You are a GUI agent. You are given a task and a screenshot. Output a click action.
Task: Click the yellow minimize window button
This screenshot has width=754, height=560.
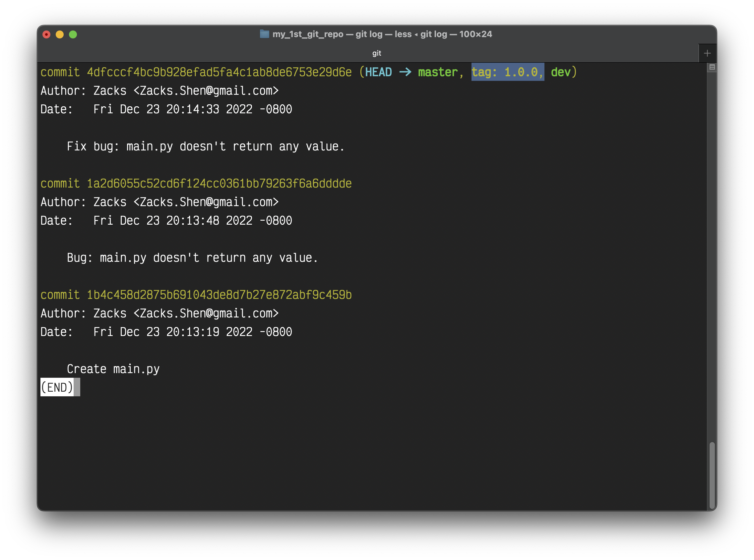click(x=60, y=34)
